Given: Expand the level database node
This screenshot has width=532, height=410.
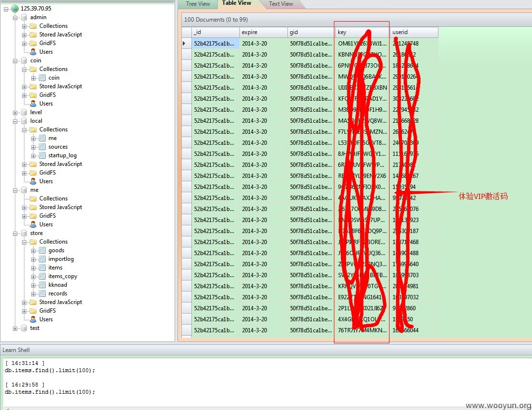Looking at the screenshot, I should (x=15, y=113).
